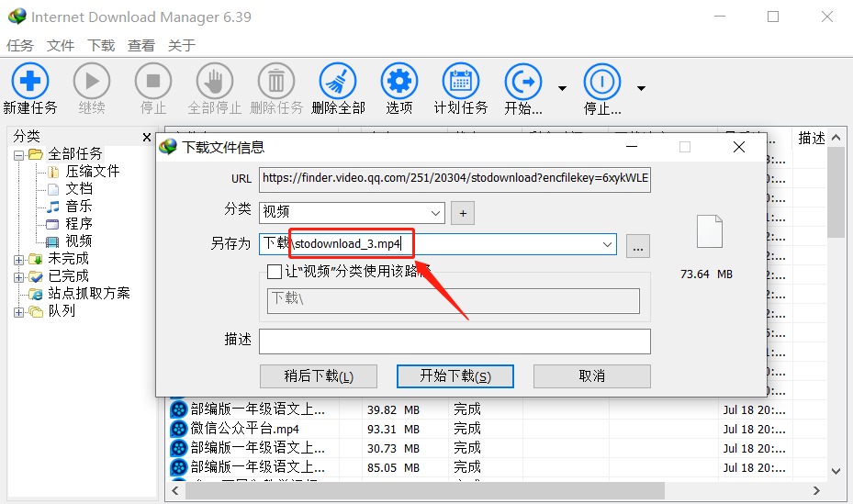The width and height of the screenshot is (853, 504).
Task: Select the 全部任务 folder
Action: point(75,154)
